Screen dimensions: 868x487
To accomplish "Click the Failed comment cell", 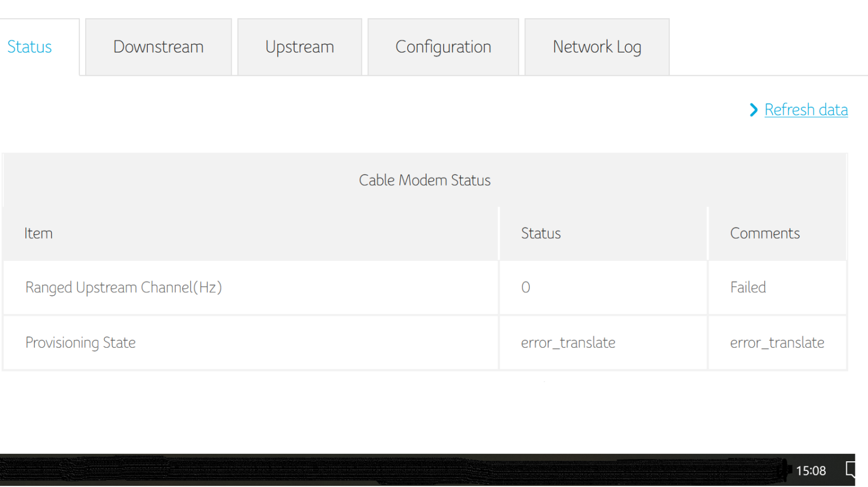I will click(748, 287).
